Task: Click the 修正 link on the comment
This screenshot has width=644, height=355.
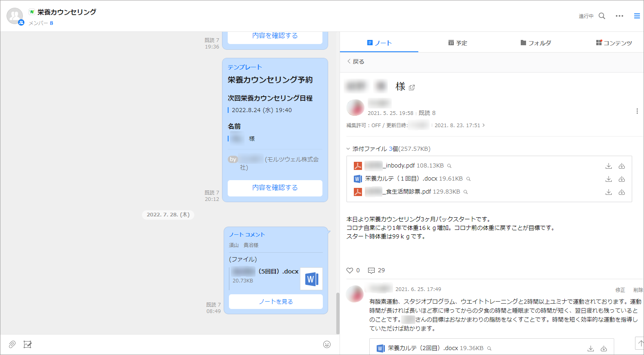Action: click(620, 290)
